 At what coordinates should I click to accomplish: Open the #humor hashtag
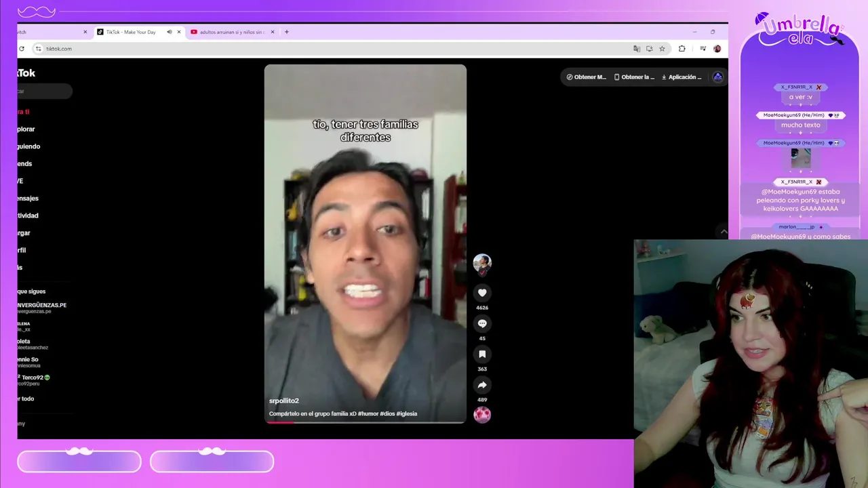[369, 413]
